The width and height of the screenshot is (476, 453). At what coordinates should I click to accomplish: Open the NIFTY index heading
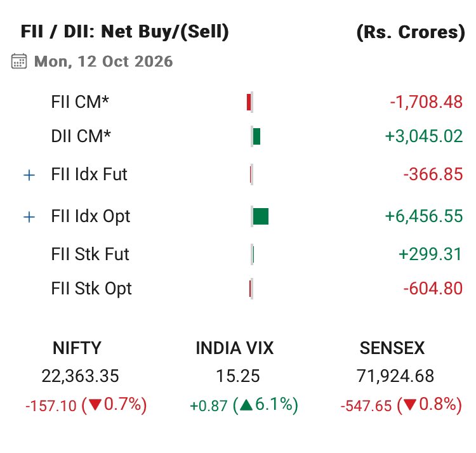[x=77, y=348]
